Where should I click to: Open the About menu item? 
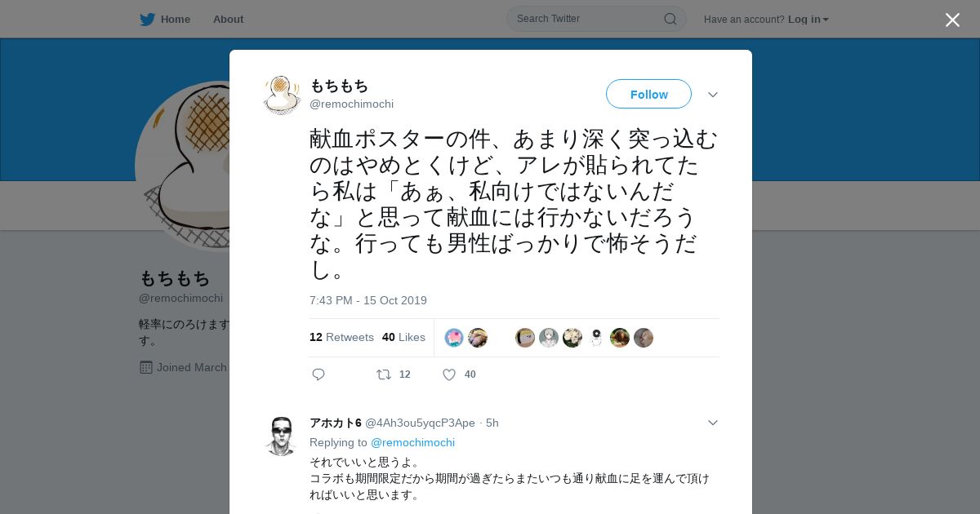(228, 20)
